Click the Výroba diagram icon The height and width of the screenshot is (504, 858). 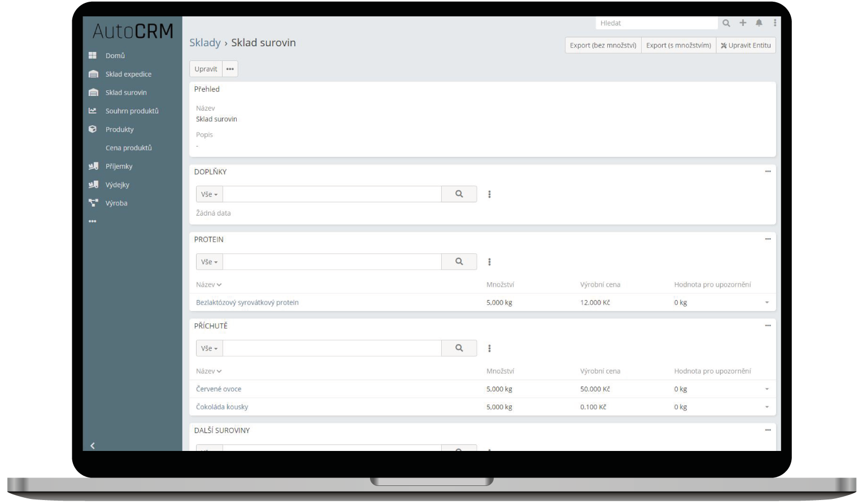[93, 203]
